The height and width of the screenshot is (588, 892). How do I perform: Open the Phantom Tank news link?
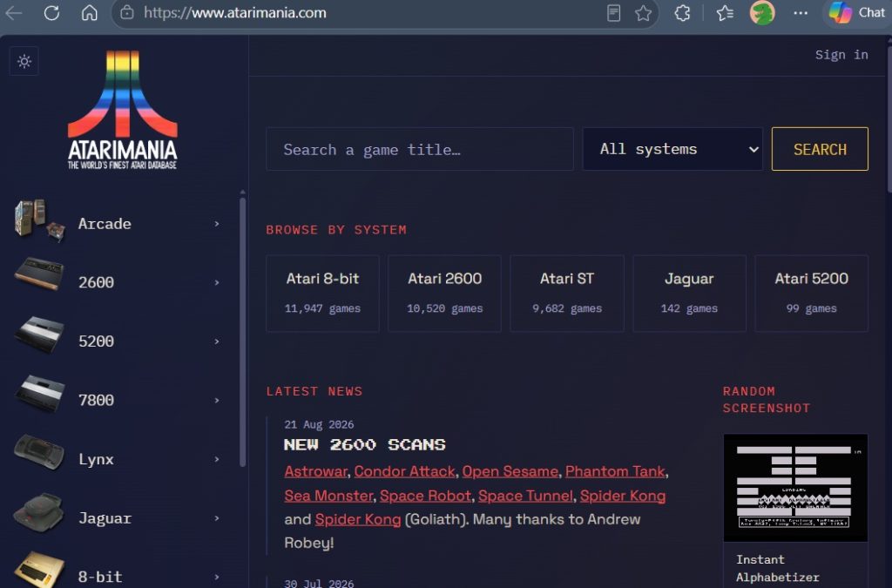[x=615, y=471]
